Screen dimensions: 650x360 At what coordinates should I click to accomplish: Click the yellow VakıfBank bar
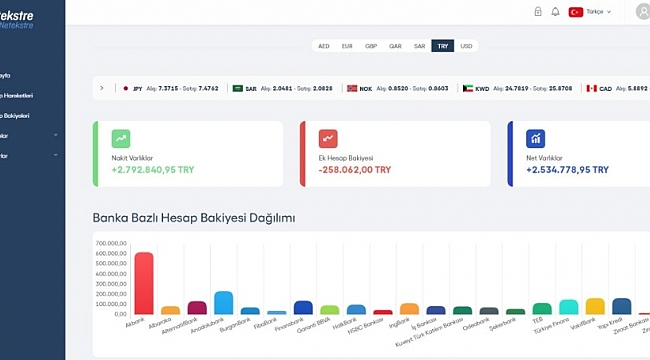[595, 306]
